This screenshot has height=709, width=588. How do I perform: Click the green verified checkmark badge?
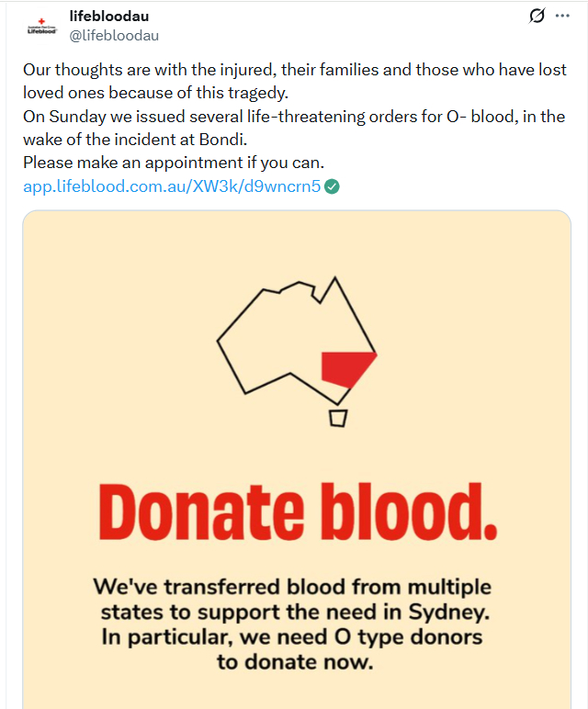[333, 186]
